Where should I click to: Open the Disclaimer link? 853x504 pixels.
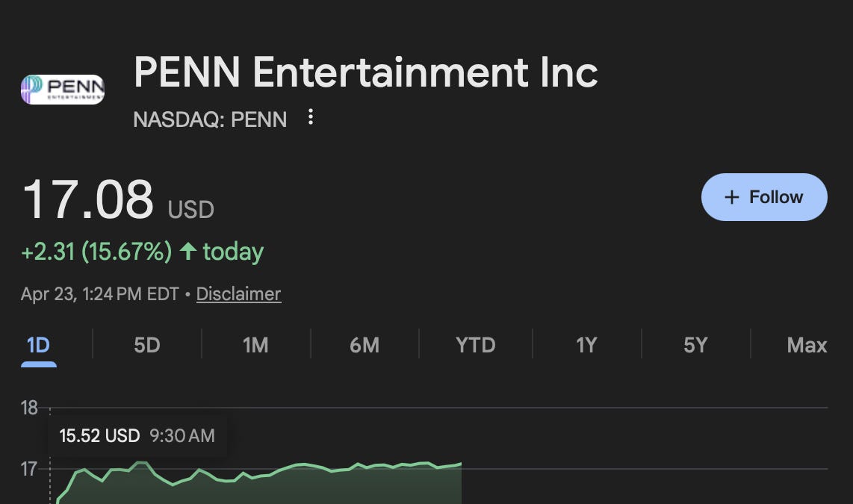(x=238, y=293)
